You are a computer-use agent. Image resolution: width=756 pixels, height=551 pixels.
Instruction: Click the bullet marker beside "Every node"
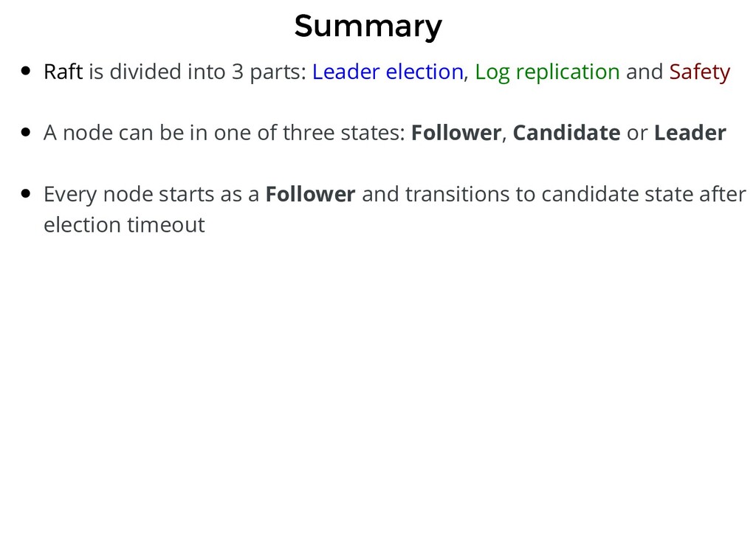tap(26, 193)
